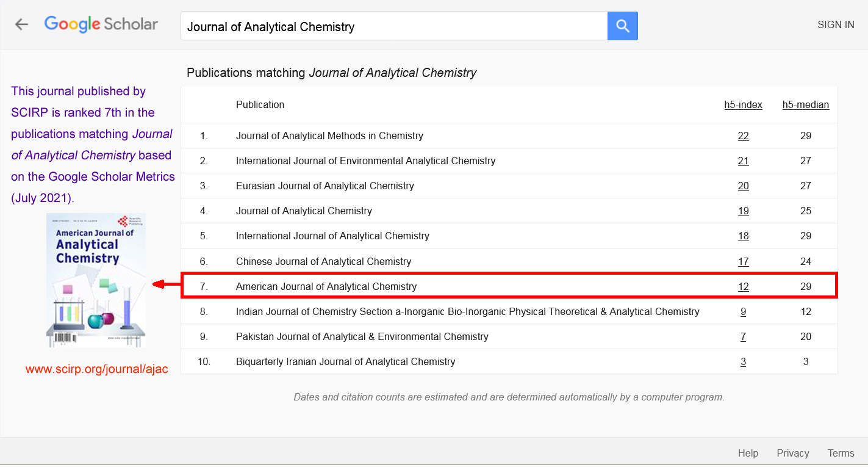Open h5-index 20 for Eurasian Journal
The height and width of the screenshot is (467, 868).
point(743,186)
